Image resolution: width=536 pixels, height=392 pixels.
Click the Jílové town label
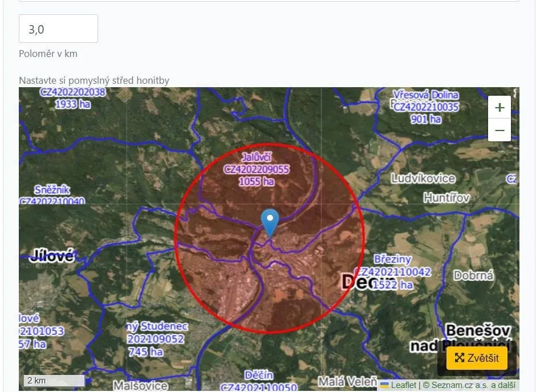(52, 256)
